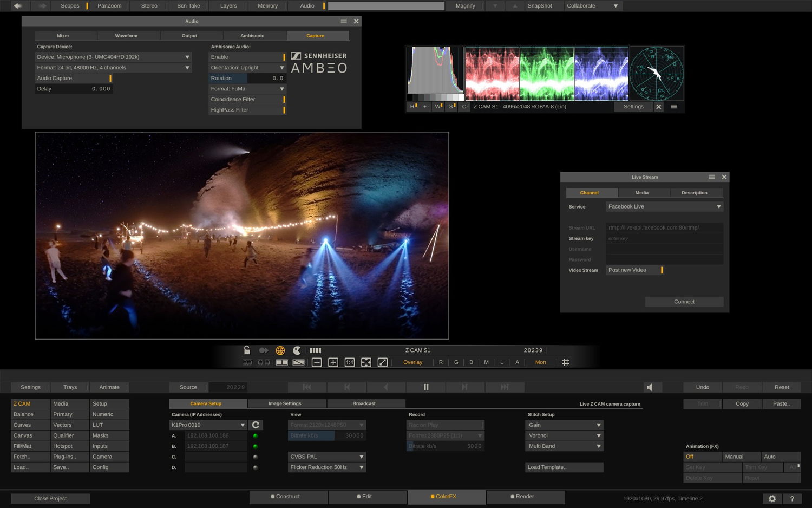Click the Pac-Man shaped viewer icon

297,350
